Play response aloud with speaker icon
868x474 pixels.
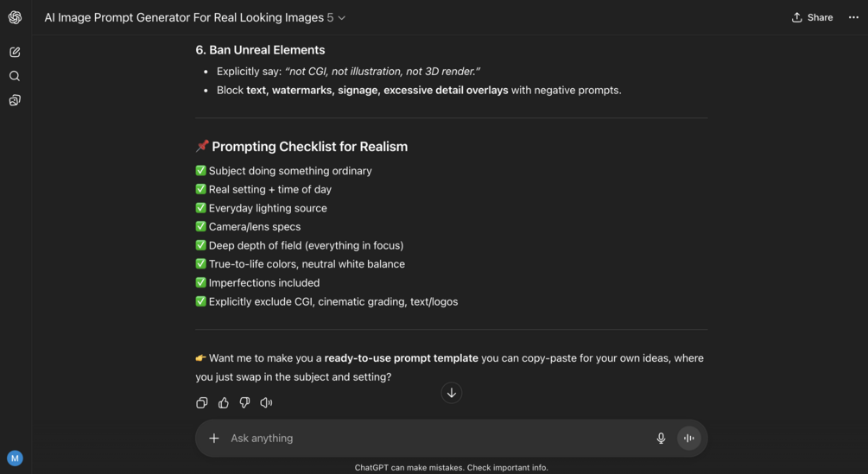pos(266,402)
